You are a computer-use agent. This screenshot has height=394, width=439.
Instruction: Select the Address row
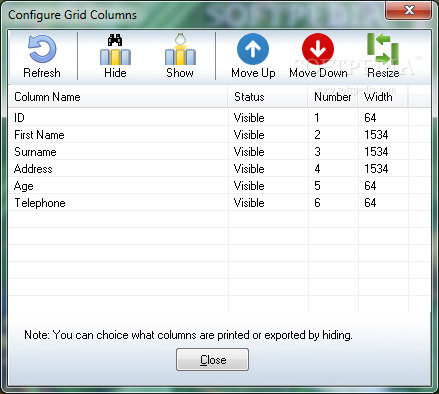[x=219, y=169]
